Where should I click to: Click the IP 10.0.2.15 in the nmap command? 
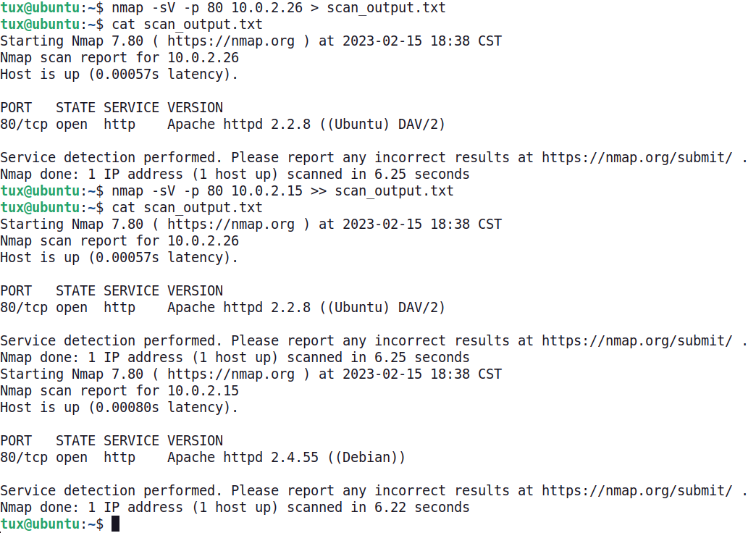tap(266, 191)
